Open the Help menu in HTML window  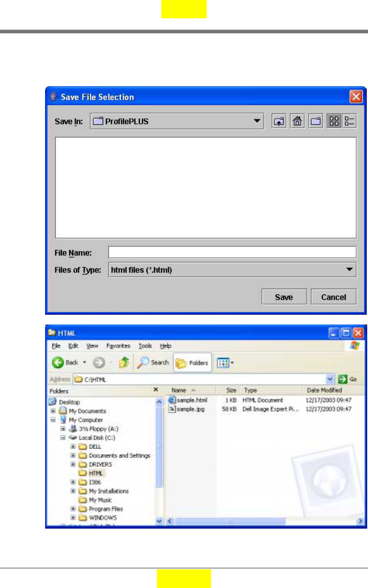coord(165,346)
